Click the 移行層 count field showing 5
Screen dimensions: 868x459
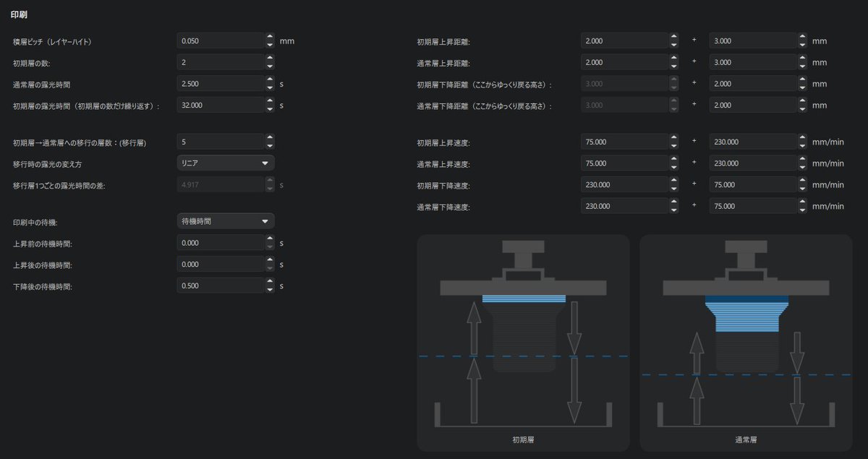[x=221, y=142]
